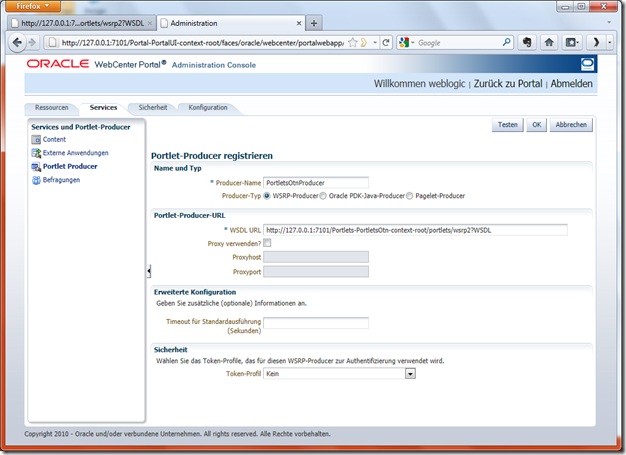Open the Externe Anwendungen link
Image resolution: width=626 pixels, height=455 pixels.
click(x=75, y=153)
